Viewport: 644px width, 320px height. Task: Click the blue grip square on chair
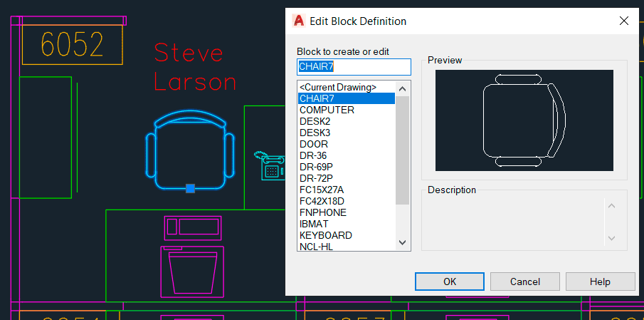(190, 188)
